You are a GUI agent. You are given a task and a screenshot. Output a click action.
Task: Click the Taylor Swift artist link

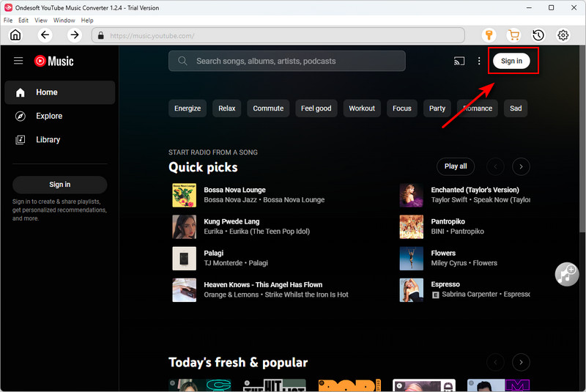449,200
